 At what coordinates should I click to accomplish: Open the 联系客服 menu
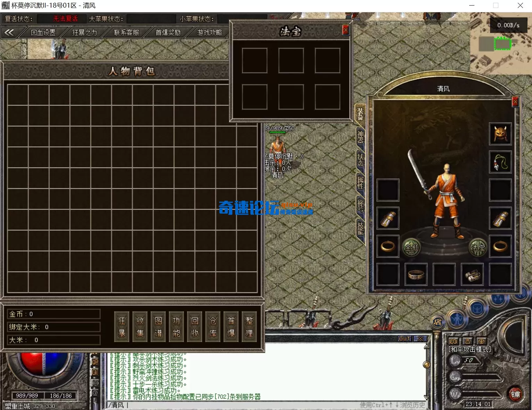126,33
